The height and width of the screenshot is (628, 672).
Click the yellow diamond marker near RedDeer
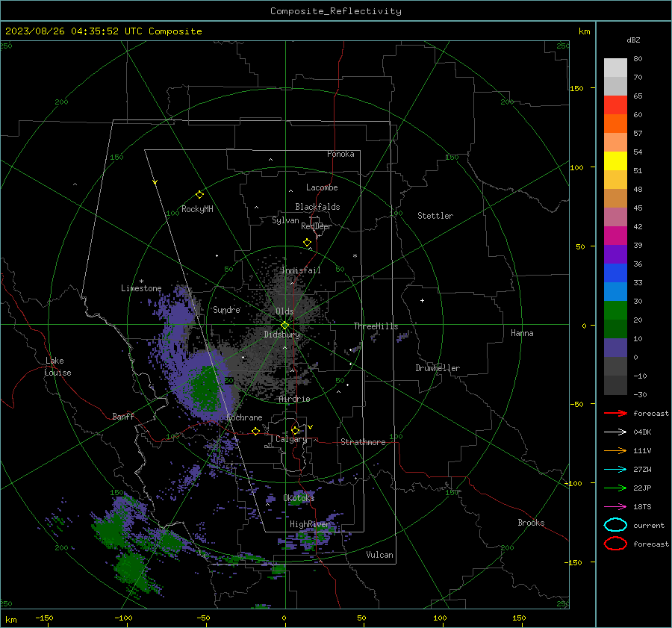(x=307, y=243)
